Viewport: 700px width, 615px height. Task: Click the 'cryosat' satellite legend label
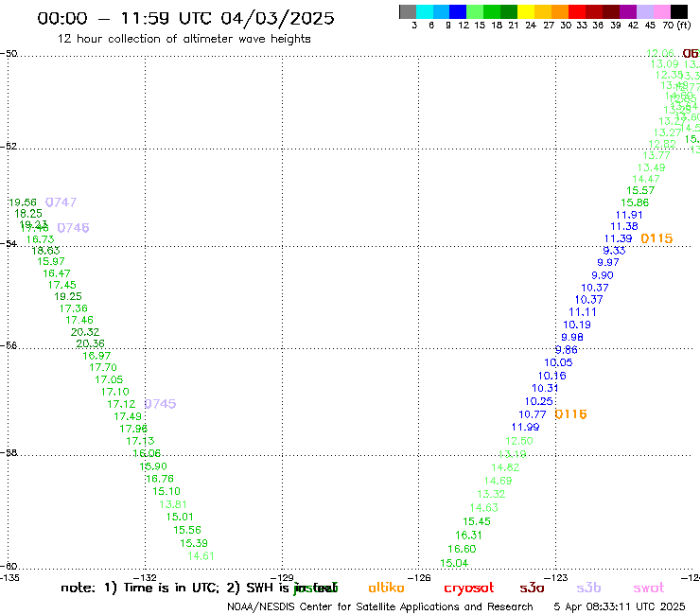pos(469,588)
